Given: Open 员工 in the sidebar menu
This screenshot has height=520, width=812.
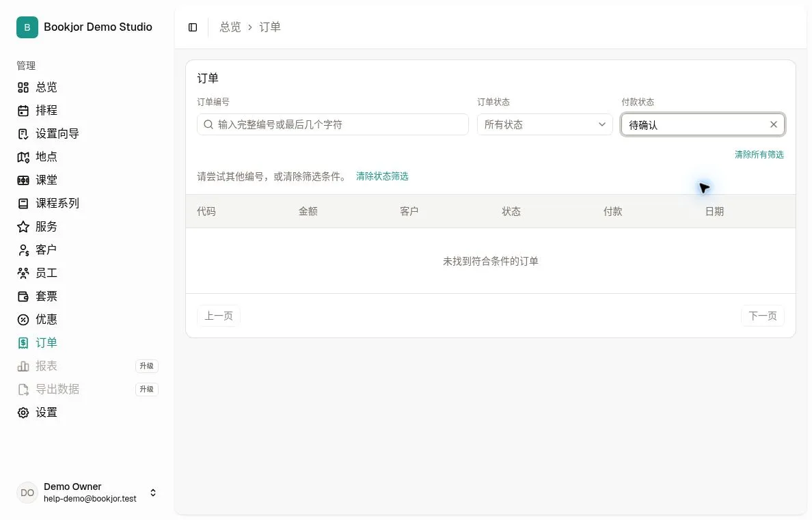Looking at the screenshot, I should click(x=46, y=273).
